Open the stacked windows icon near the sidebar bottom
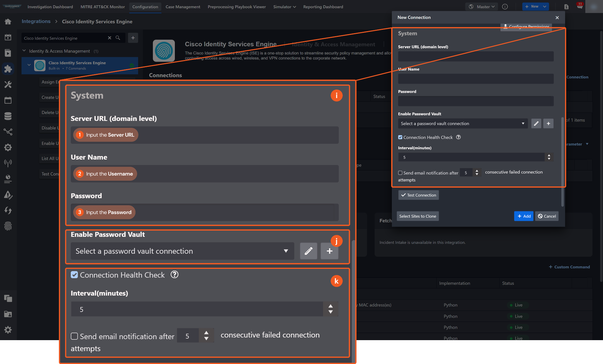603x364 pixels. coord(8,298)
